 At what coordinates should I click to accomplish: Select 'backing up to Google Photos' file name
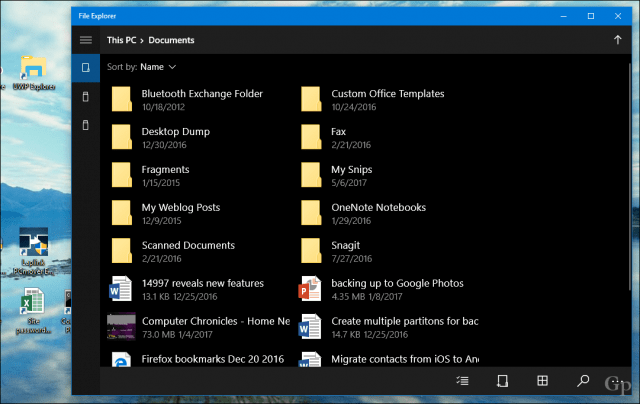point(398,283)
